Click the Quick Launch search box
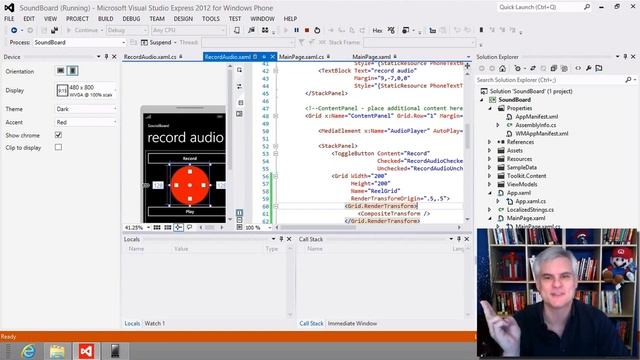This screenshot has height=360, width=640. click(x=540, y=7)
